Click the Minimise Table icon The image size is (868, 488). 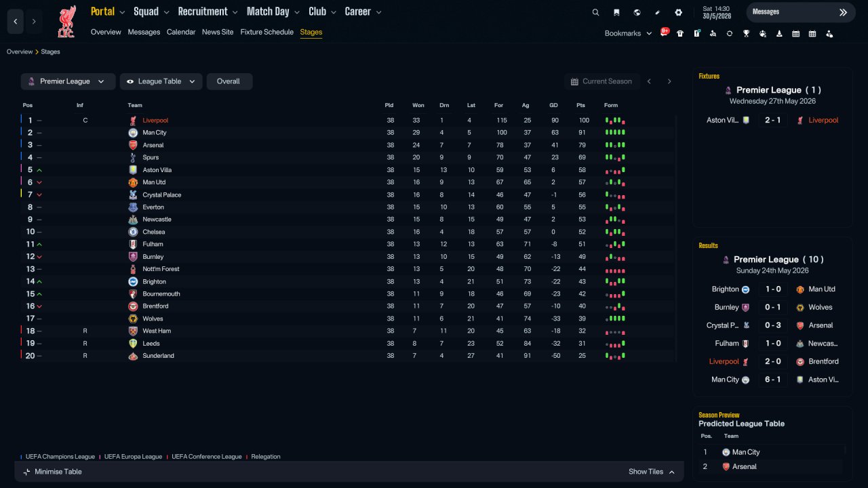pos(26,472)
